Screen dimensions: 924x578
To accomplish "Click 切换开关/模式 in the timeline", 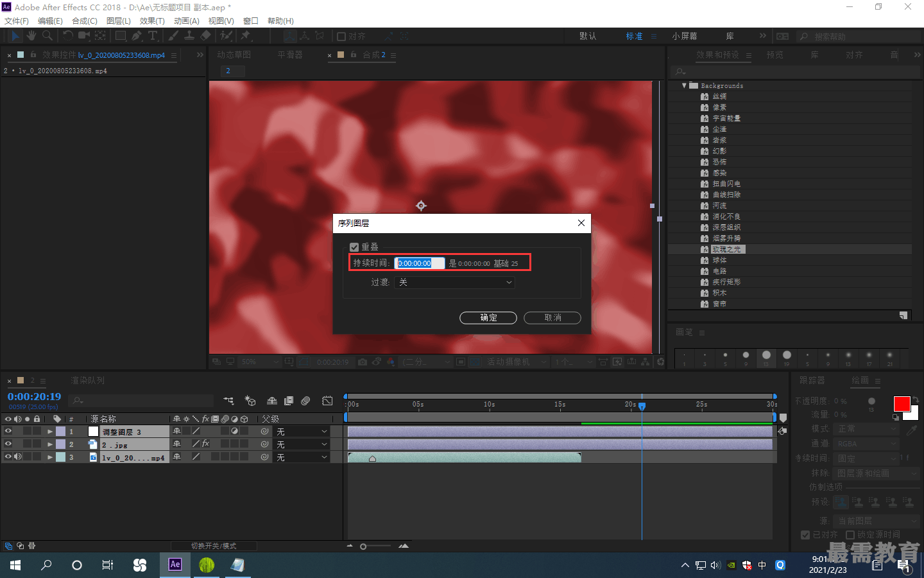I will click(x=214, y=546).
